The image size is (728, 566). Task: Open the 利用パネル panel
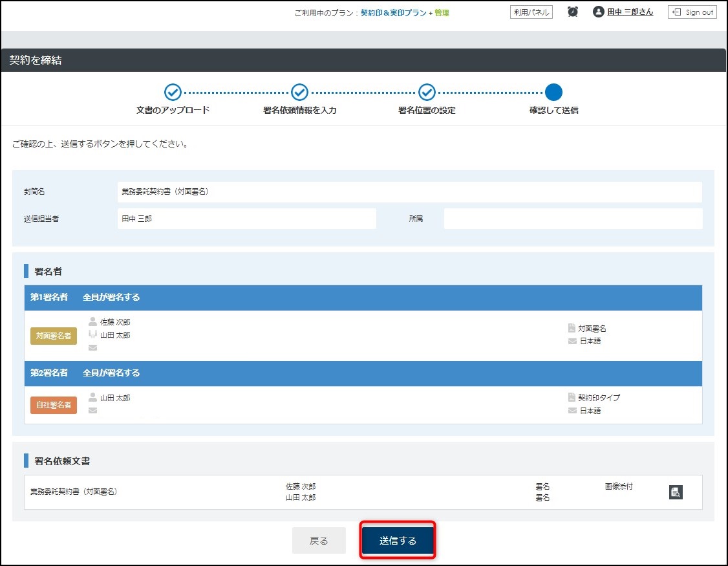tap(532, 11)
